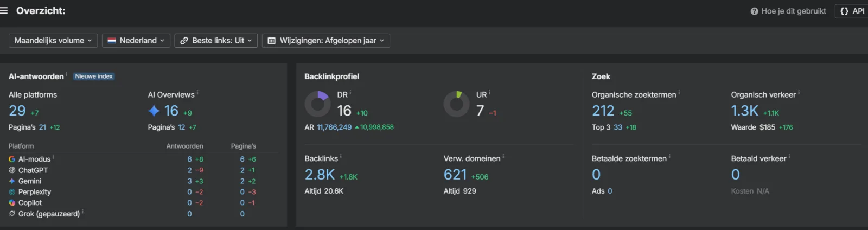Viewport: 868px width, 230px height.
Task: Click AI Overviews Pagina's value 12
Action: click(x=182, y=127)
